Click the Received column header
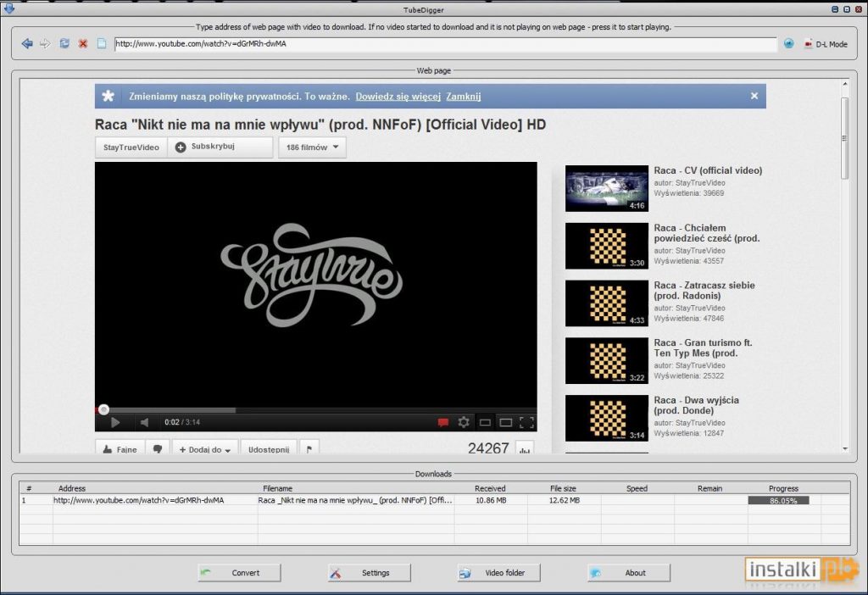This screenshot has height=595, width=868. 490,489
